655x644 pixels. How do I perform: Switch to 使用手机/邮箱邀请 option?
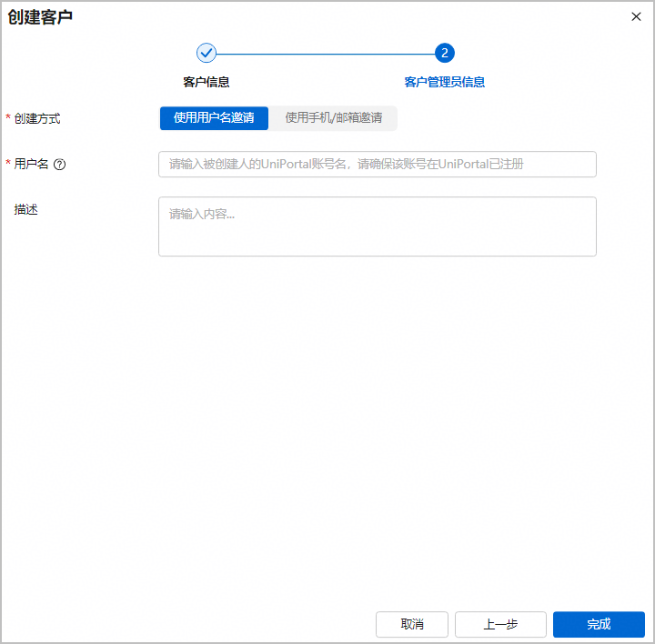click(333, 118)
